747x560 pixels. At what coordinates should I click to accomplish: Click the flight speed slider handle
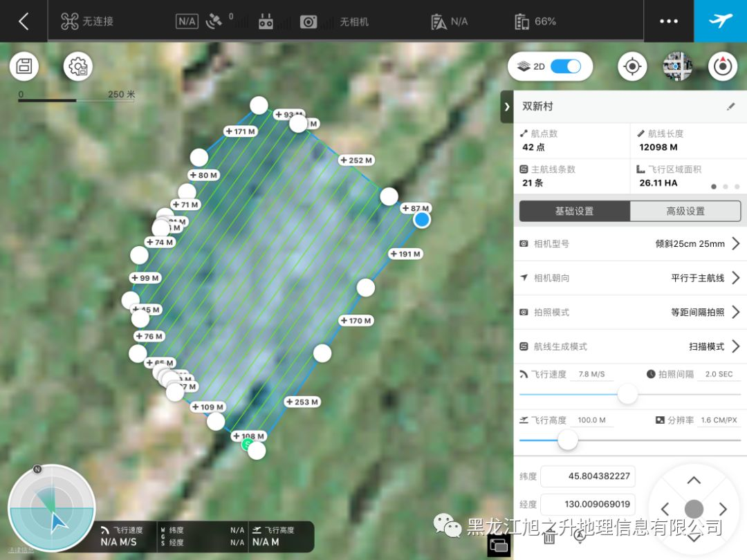627,394
